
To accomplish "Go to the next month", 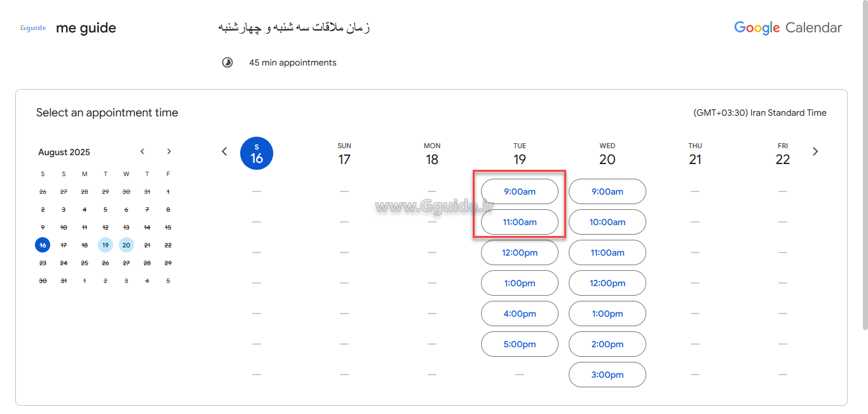I will (168, 151).
